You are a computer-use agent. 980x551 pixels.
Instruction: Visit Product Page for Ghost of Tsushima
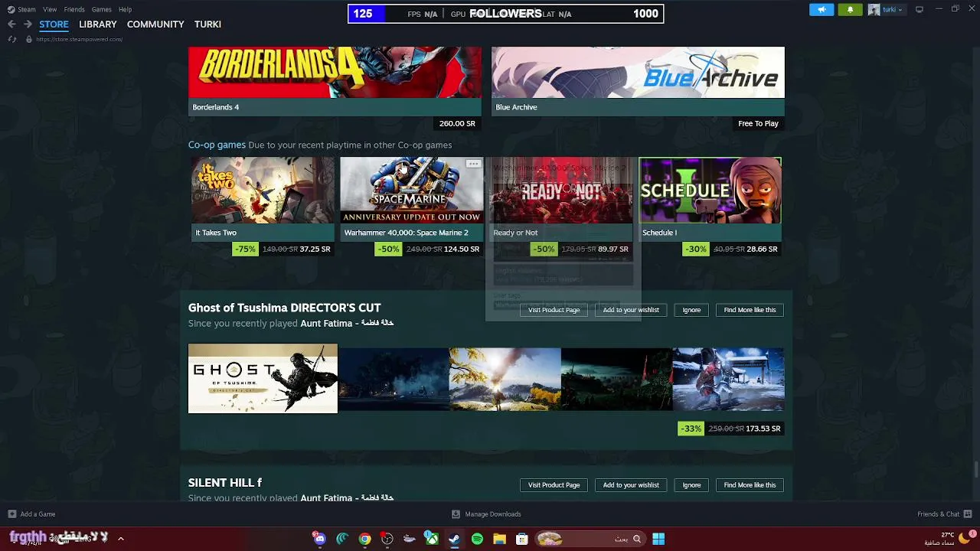pyautogui.click(x=554, y=310)
